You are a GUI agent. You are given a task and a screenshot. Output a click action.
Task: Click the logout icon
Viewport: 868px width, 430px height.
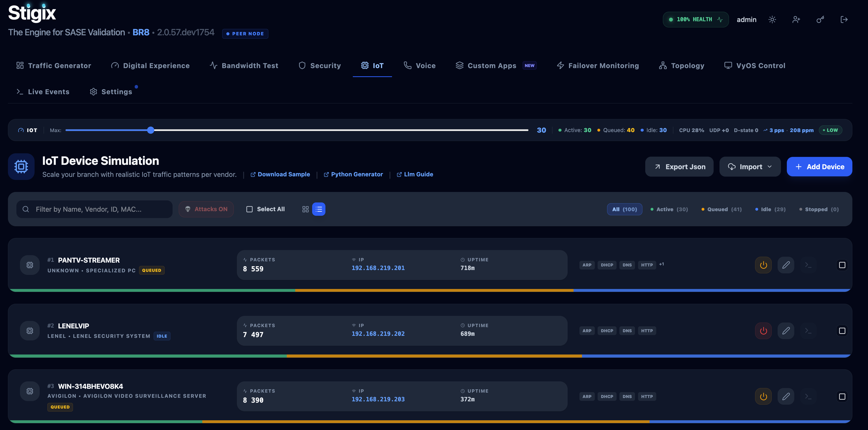point(844,19)
